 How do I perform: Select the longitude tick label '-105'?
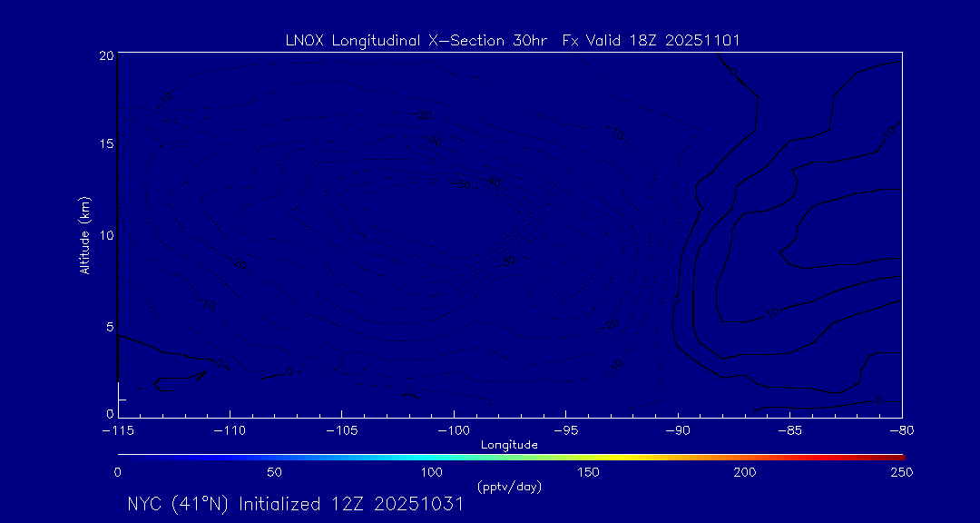coord(341,429)
